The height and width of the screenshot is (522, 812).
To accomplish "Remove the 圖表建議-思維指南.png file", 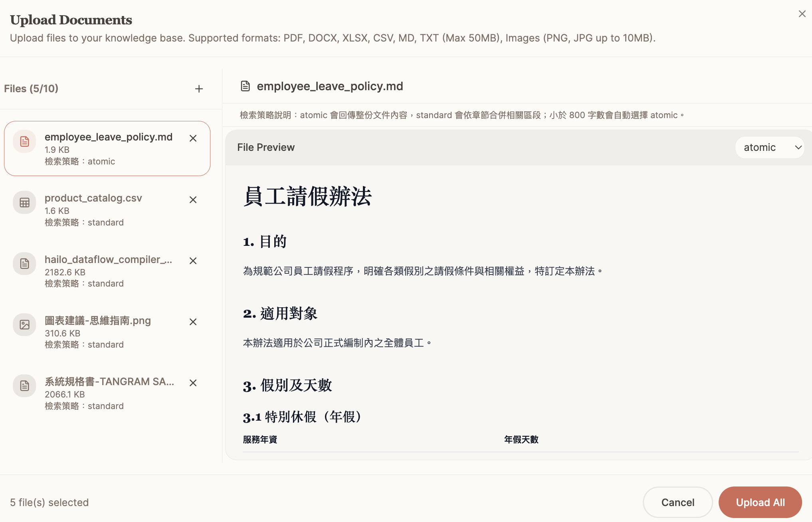I will [193, 322].
